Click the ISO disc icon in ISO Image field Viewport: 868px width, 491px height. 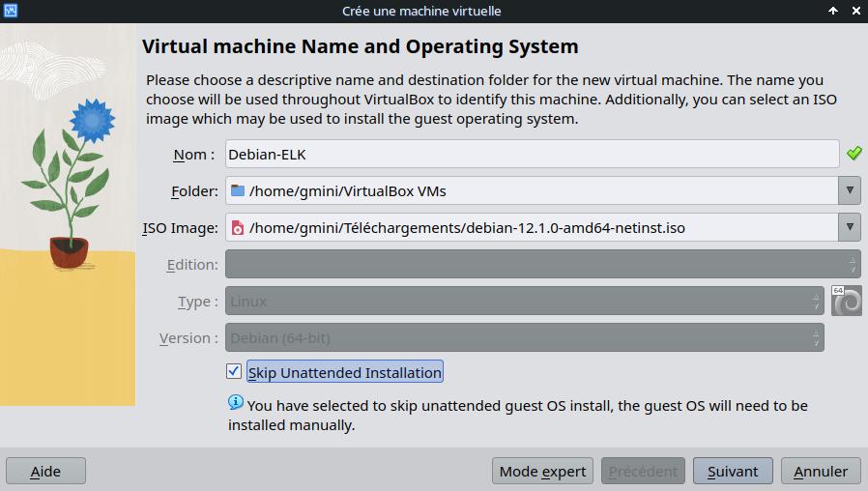click(x=238, y=227)
